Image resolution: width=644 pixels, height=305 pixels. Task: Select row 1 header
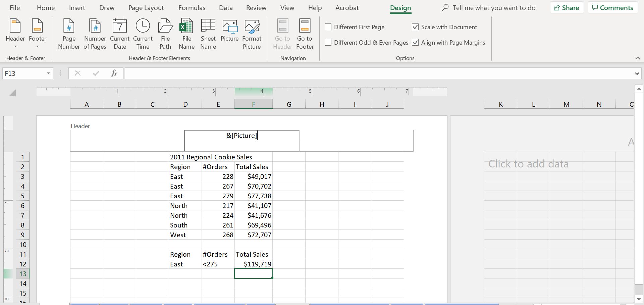[22, 157]
